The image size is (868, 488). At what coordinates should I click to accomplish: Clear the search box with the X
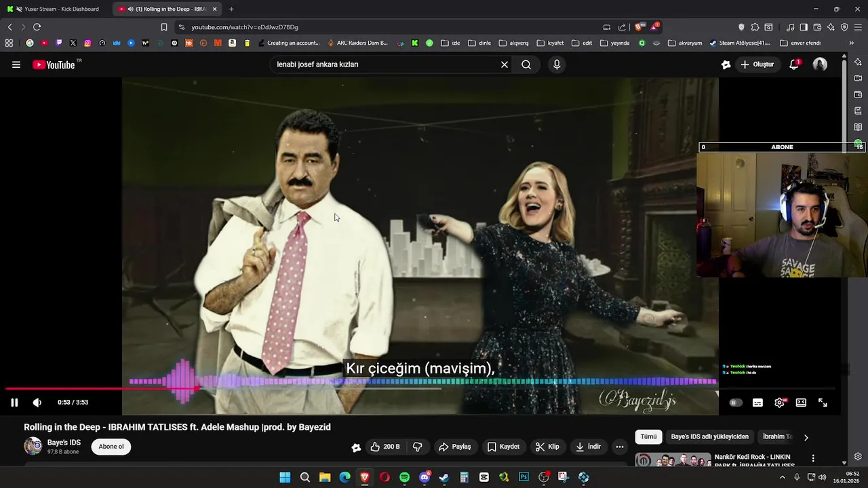point(505,64)
